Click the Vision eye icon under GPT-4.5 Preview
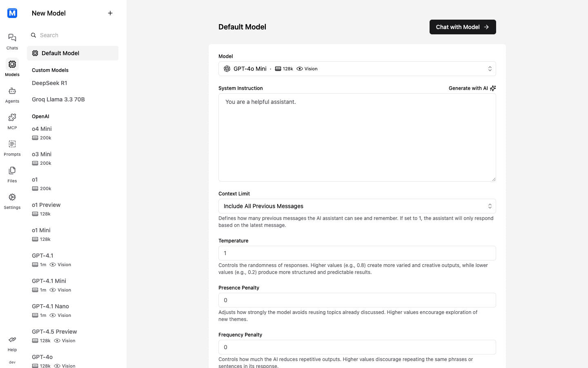The width and height of the screenshot is (588, 368). [57, 341]
